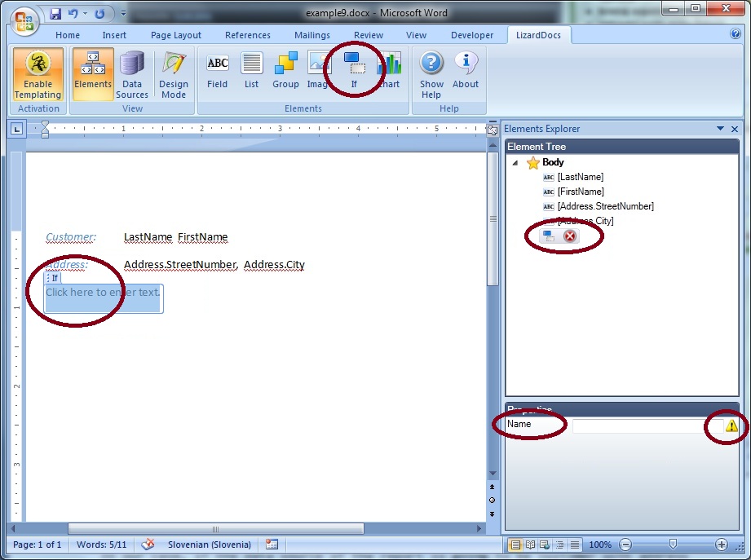Click the Office button orb
This screenshot has height=560, width=751.
pyautogui.click(x=24, y=22)
